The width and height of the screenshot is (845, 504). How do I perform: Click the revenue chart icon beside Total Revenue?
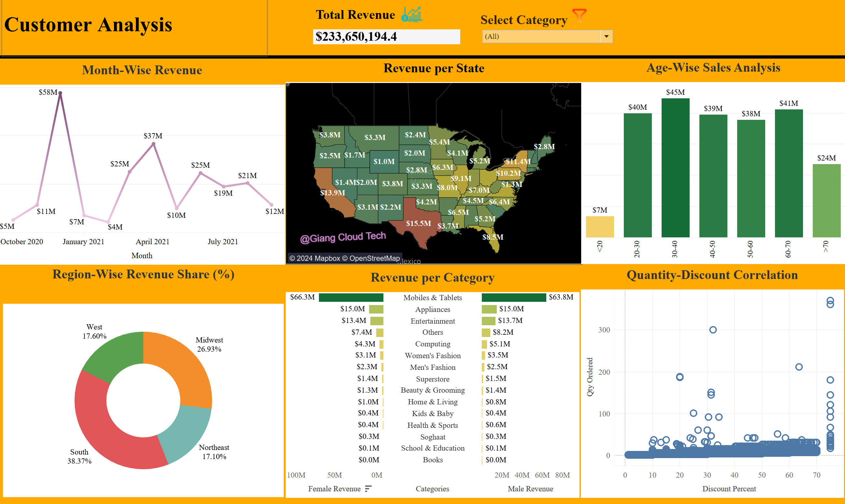[x=411, y=15]
